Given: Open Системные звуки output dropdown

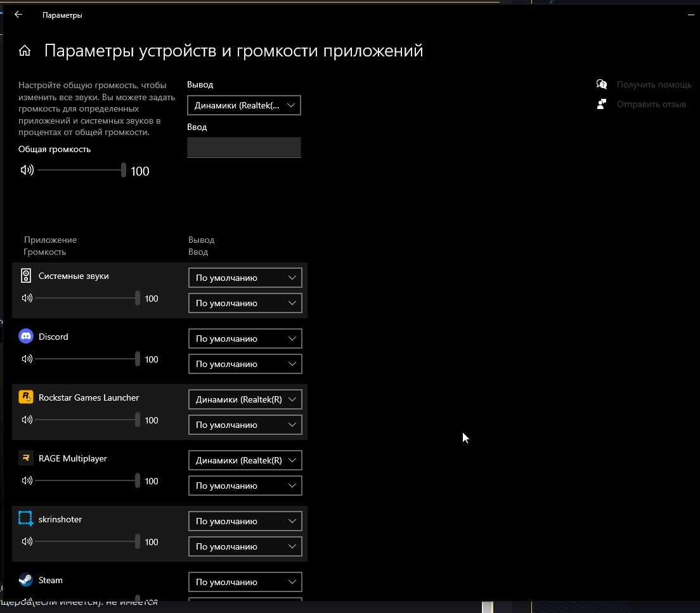Looking at the screenshot, I should pyautogui.click(x=245, y=278).
